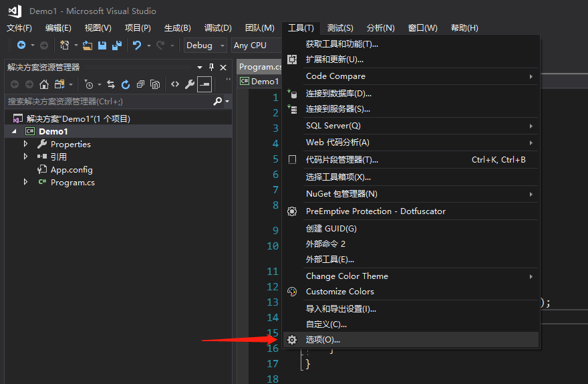The height and width of the screenshot is (384, 588).
Task: Switch to the Program.cs editor tab
Action: tap(260, 67)
